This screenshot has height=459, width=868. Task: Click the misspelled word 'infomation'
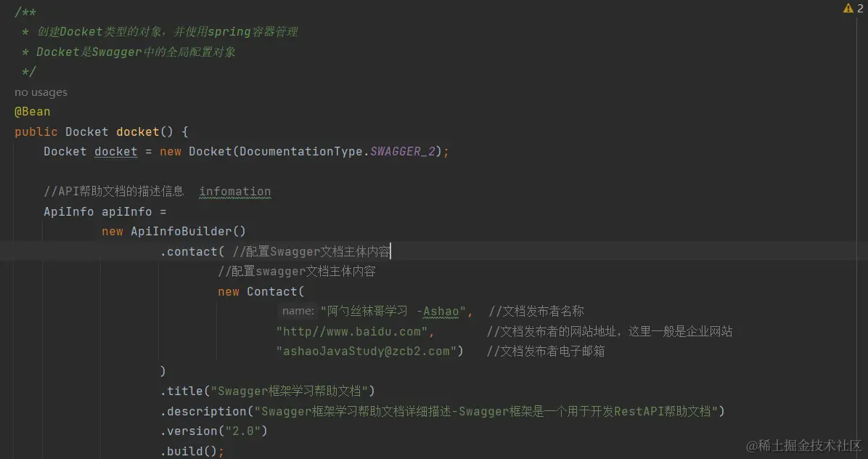(234, 192)
